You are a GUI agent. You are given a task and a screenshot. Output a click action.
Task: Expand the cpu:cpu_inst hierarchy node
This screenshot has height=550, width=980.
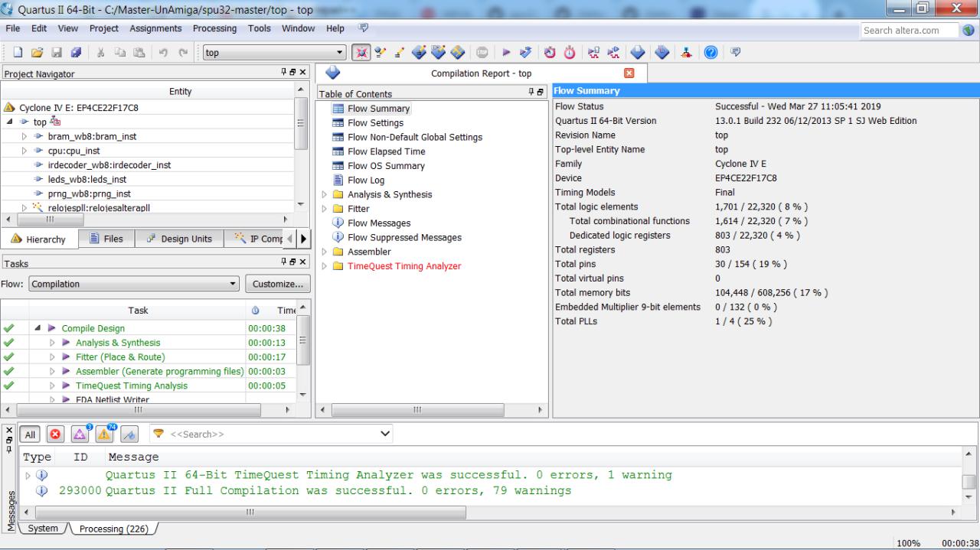pyautogui.click(x=24, y=151)
